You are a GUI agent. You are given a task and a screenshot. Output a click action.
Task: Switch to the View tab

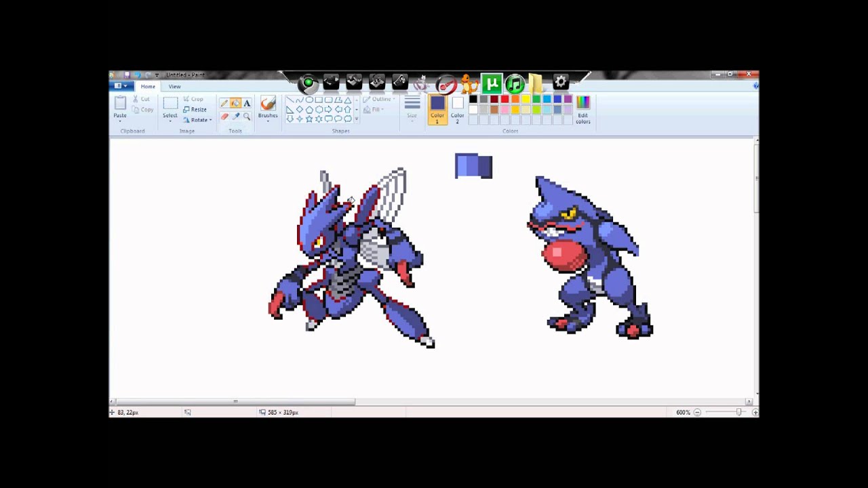tap(174, 86)
